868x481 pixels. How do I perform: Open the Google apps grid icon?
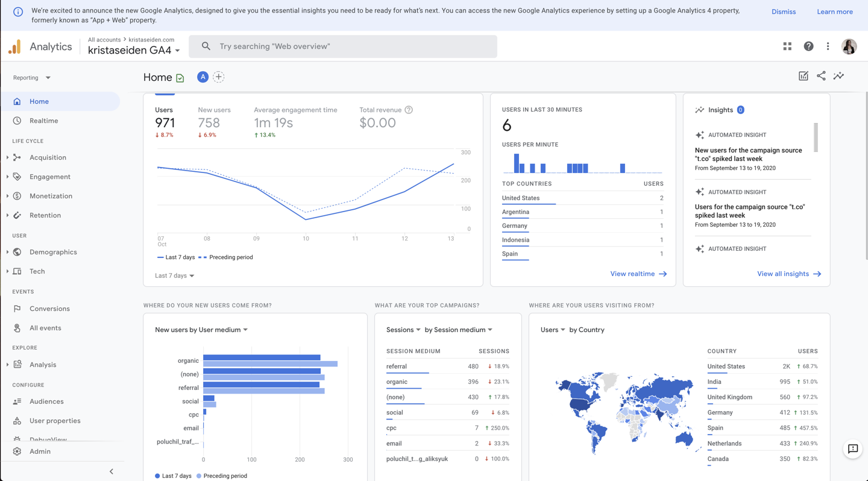pyautogui.click(x=787, y=46)
